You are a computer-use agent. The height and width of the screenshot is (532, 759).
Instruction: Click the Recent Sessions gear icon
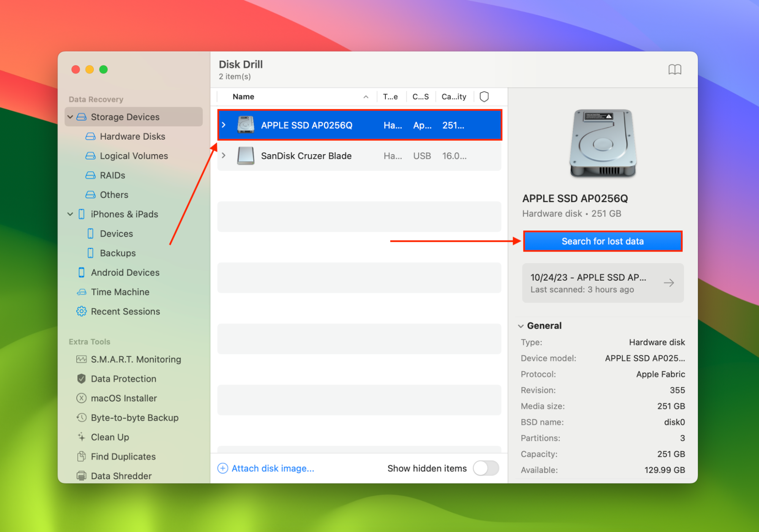click(81, 311)
